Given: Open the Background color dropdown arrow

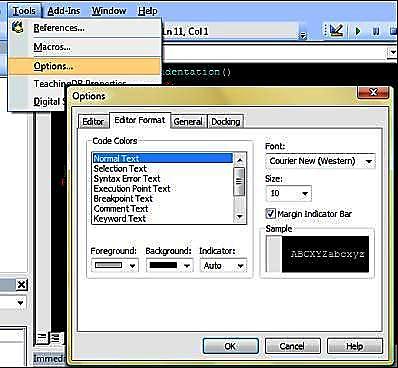Looking at the screenshot, I should (187, 266).
